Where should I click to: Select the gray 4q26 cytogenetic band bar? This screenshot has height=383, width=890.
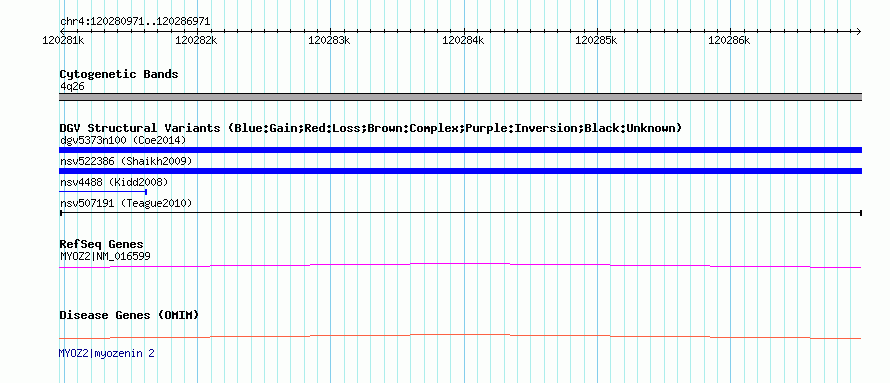460,97
